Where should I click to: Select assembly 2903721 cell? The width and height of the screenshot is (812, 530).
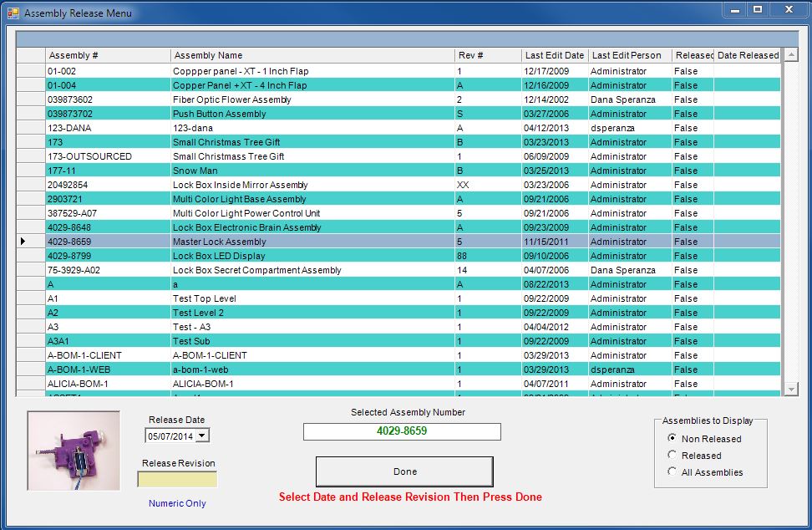click(108, 199)
